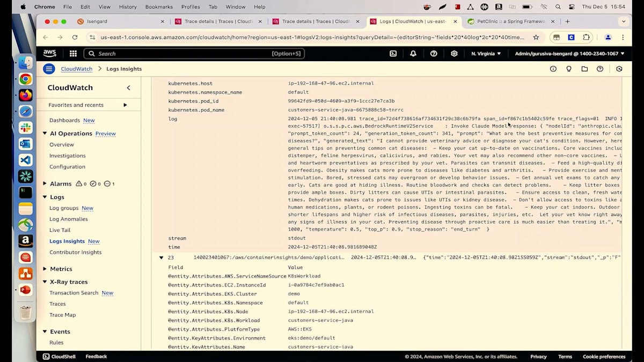
Task: Click the AWS logo home icon
Action: click(50, 54)
